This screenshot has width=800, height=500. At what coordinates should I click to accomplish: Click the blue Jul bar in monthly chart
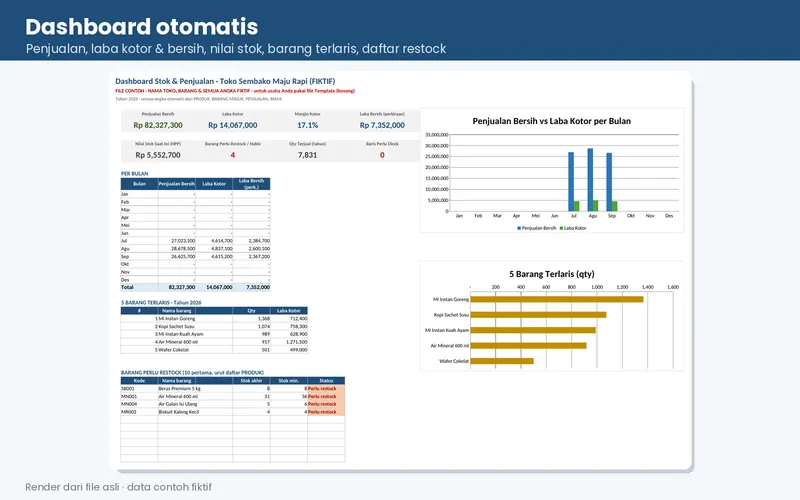tap(571, 182)
